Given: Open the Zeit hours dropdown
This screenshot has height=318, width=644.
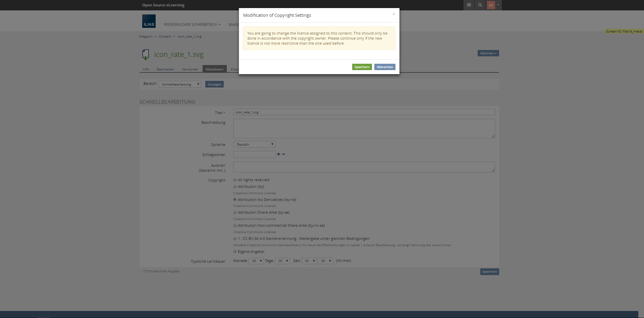Looking at the screenshot, I should pyautogui.click(x=309, y=261).
